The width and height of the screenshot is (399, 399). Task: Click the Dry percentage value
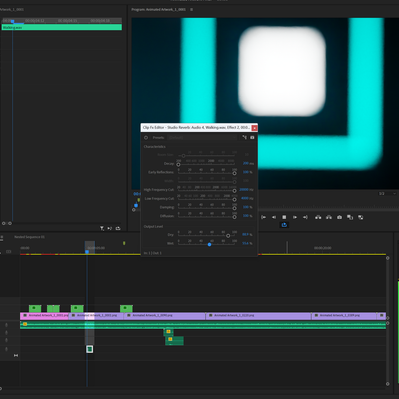pyautogui.click(x=245, y=234)
